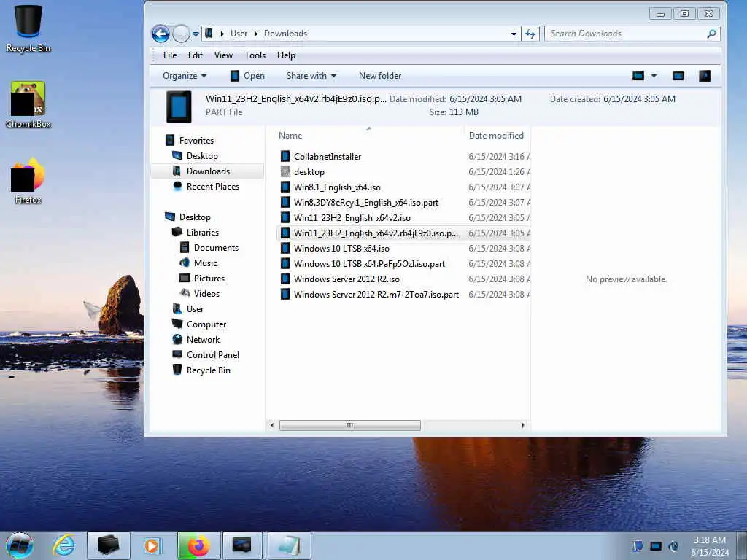Open the Windows Start button

tap(20, 545)
